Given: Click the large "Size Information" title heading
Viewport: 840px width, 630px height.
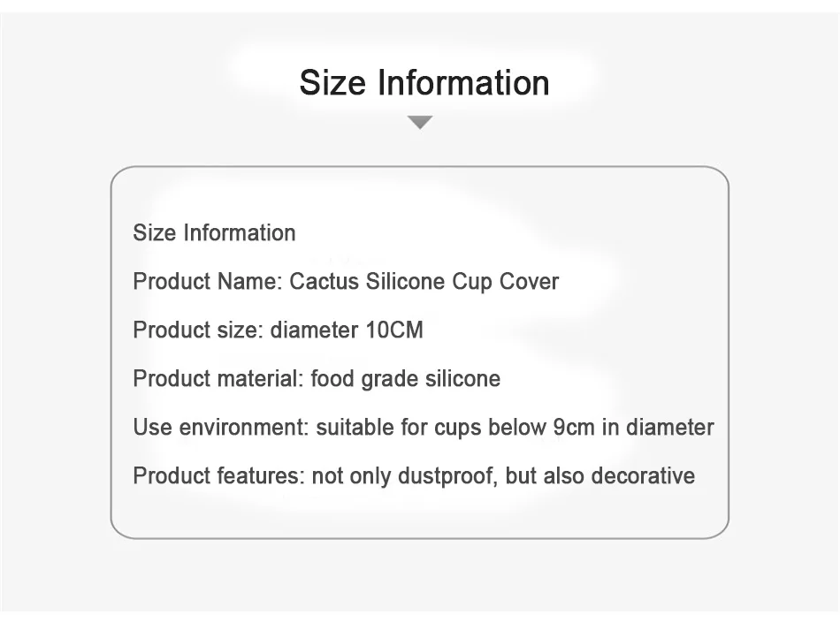Looking at the screenshot, I should click(424, 83).
